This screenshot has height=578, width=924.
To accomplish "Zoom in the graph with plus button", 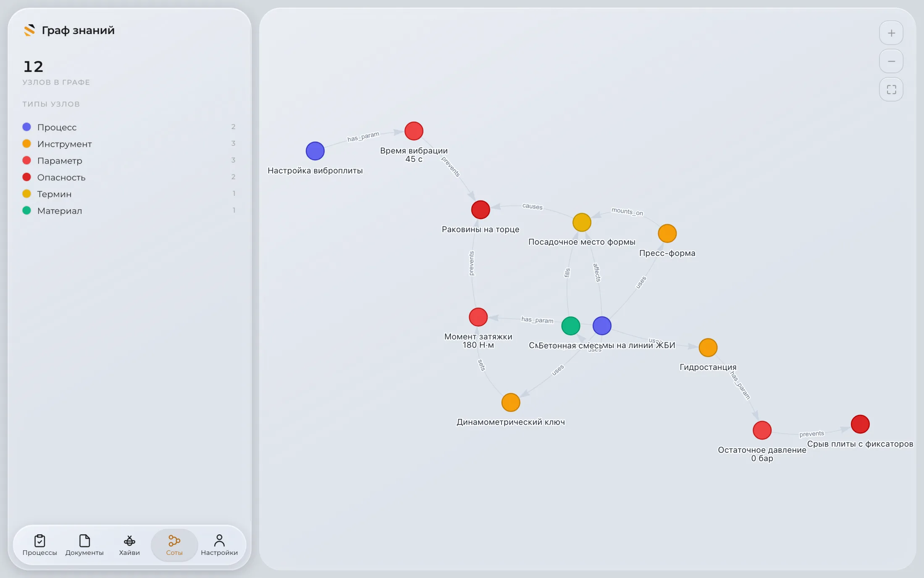I will click(891, 33).
